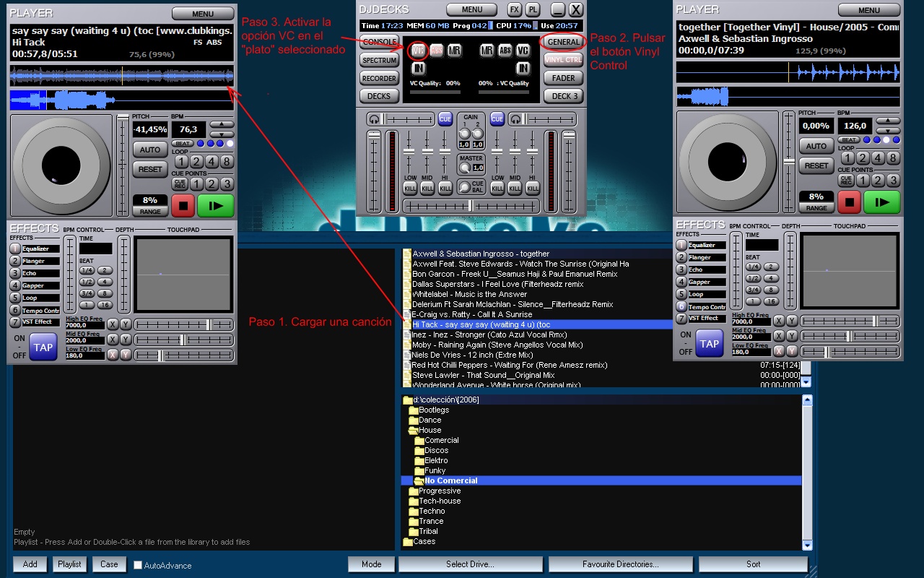Click the left deck IN button
The height and width of the screenshot is (578, 924).
coord(418,68)
